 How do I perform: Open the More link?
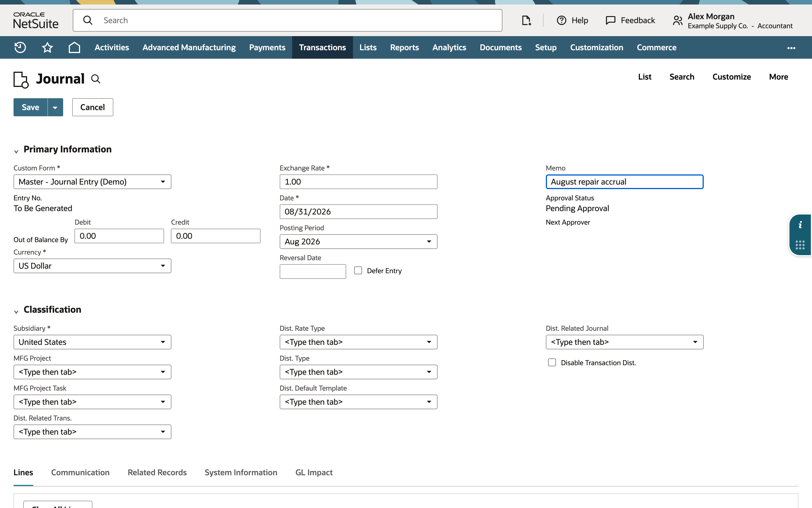click(778, 76)
